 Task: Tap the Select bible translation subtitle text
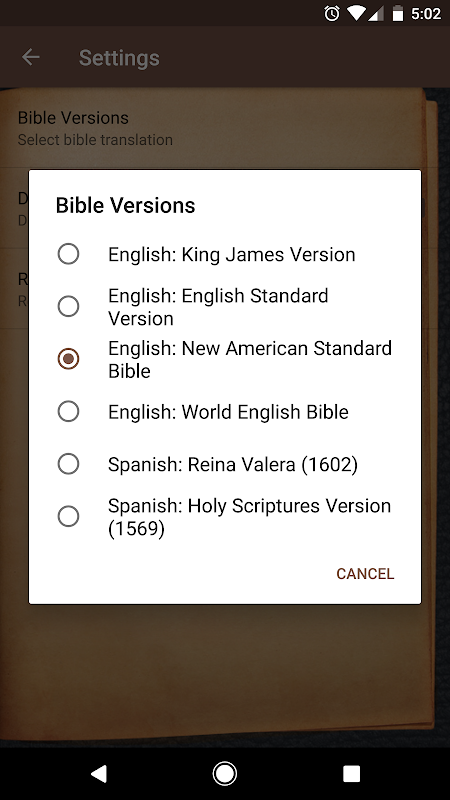[x=95, y=140]
